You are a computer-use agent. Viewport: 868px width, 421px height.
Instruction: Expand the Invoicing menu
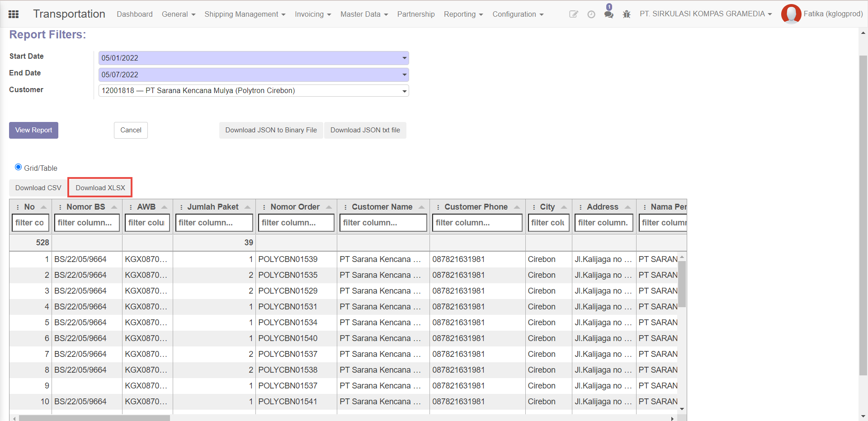(313, 14)
